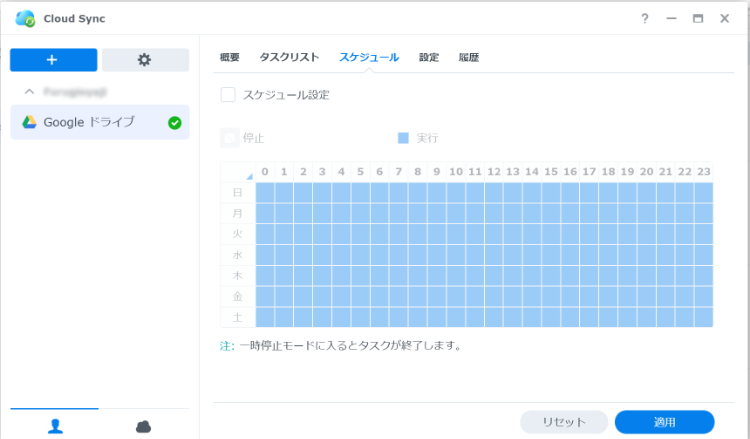Switch to the 概要 tab
This screenshot has width=750, height=439.
[x=230, y=57]
